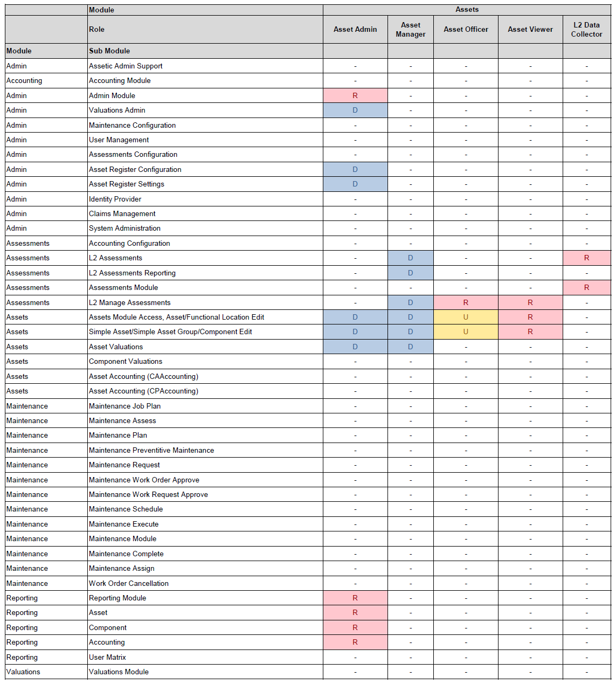Screen dimensions: 616x684
Task: Click the Sub Module header cell
Action: coord(205,51)
